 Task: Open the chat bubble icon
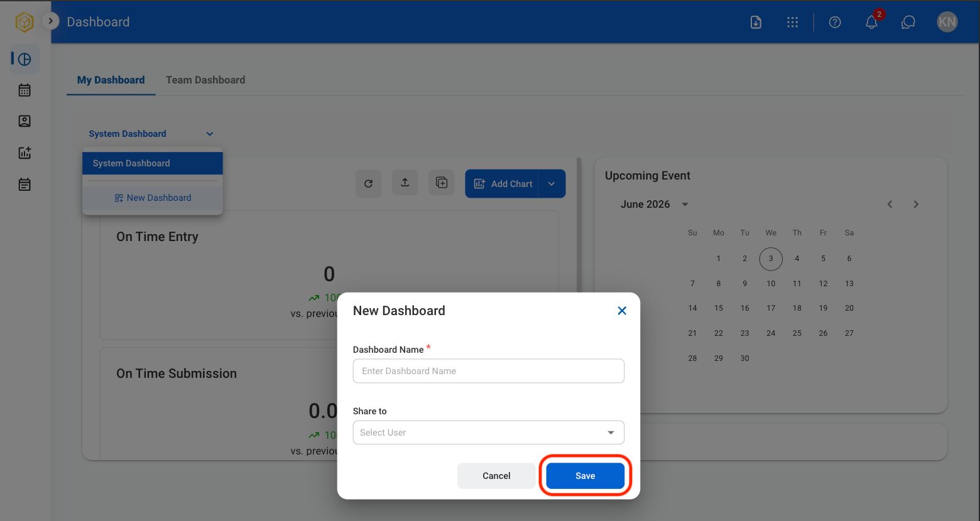908,22
